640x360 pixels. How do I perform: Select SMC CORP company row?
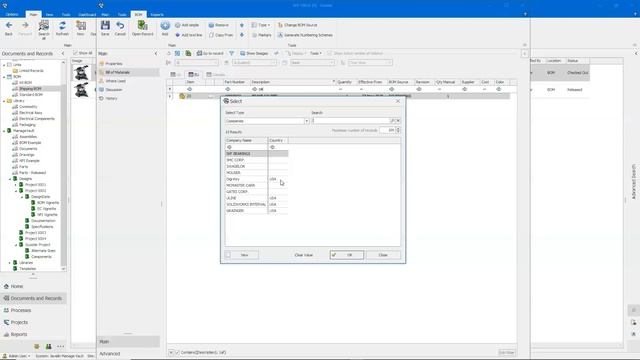tap(256, 160)
